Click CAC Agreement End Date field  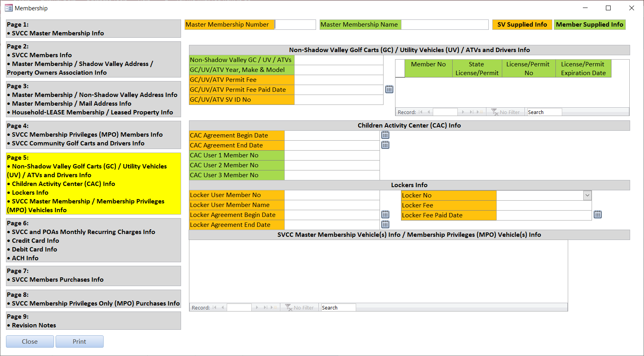coord(332,145)
